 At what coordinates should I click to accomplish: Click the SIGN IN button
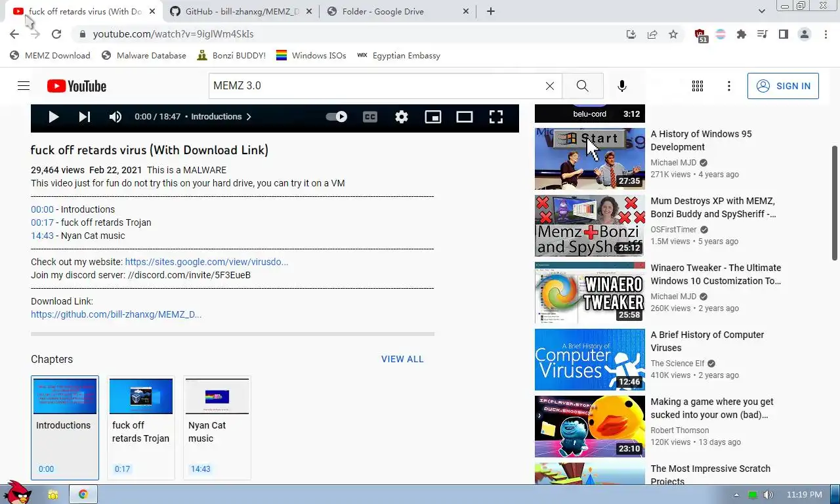click(783, 86)
